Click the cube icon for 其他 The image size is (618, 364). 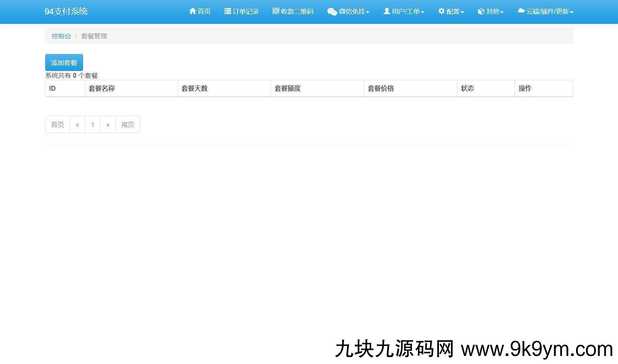[x=481, y=12]
